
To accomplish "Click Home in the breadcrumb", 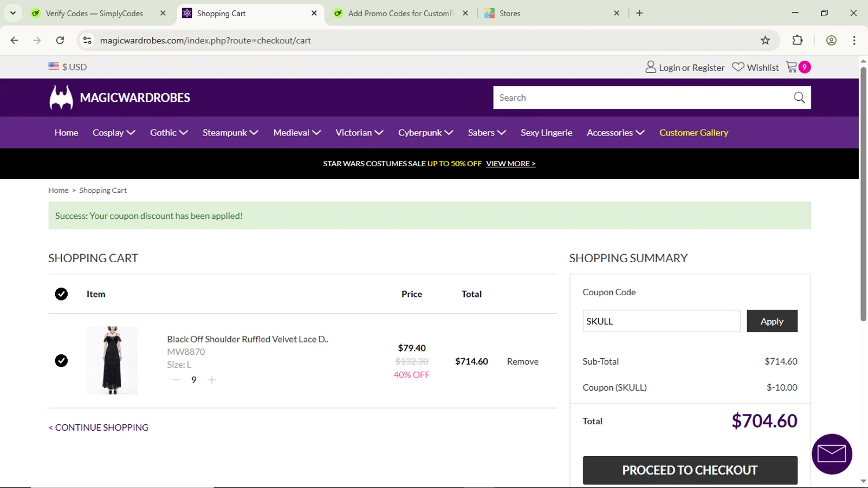I will coord(58,190).
